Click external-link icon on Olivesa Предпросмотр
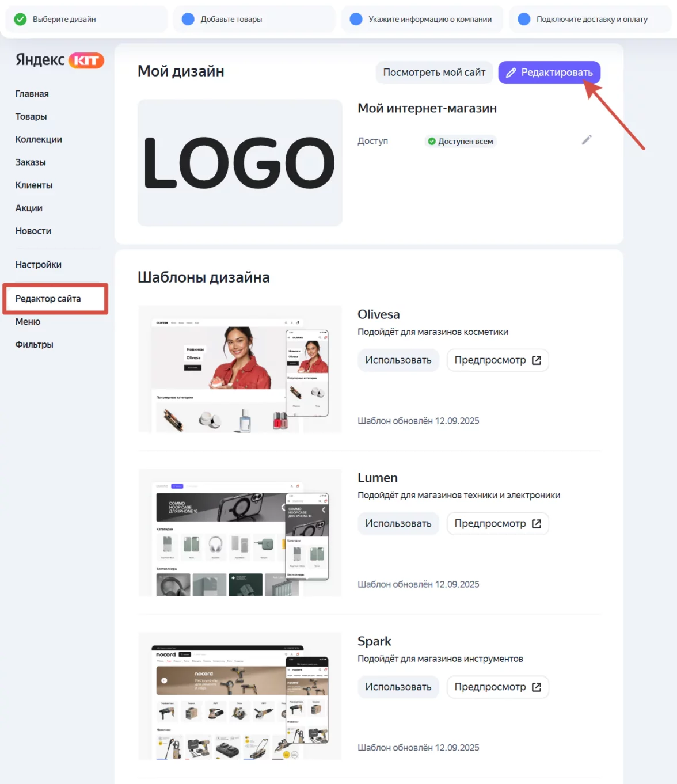 tap(537, 360)
